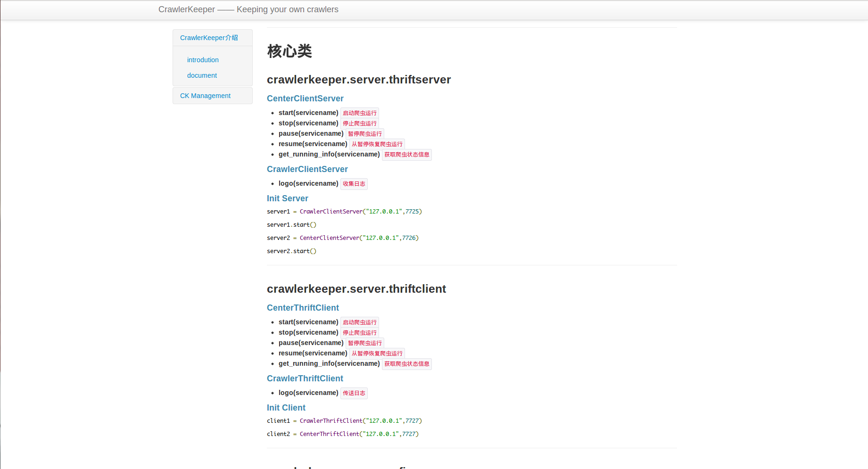This screenshot has width=868, height=469.
Task: Click the server1 = CrawlerClientServer code line
Action: [344, 212]
